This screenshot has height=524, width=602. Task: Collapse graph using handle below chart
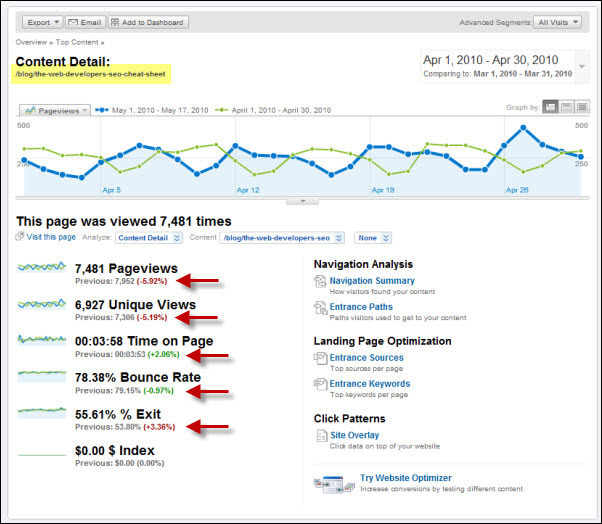300,201
